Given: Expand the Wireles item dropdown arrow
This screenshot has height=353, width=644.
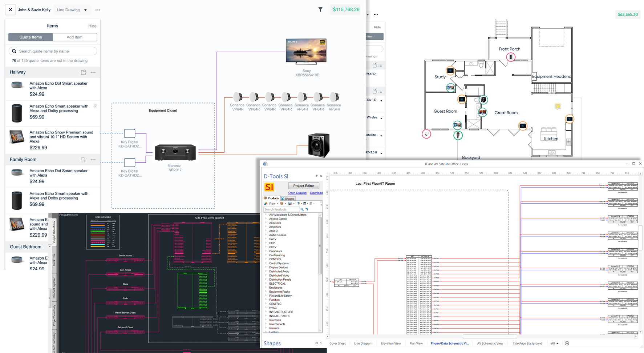Looking at the screenshot, I should tap(381, 119).
